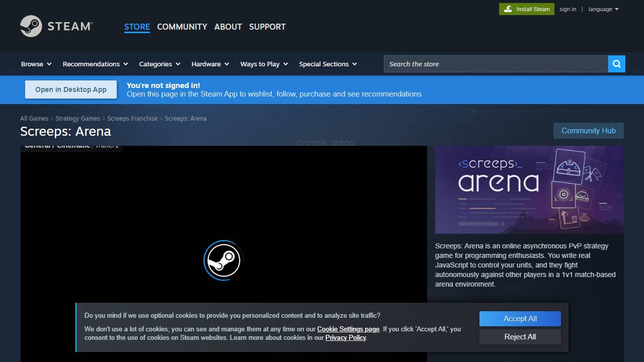Expand the Browse dropdown

click(x=36, y=64)
